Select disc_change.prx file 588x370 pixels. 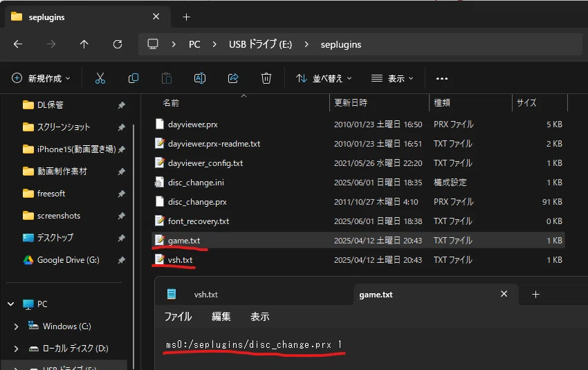(197, 202)
